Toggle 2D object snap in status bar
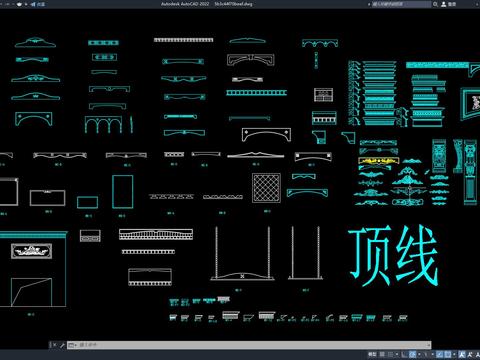The width and height of the screenshot is (480, 360). (x=448, y=354)
